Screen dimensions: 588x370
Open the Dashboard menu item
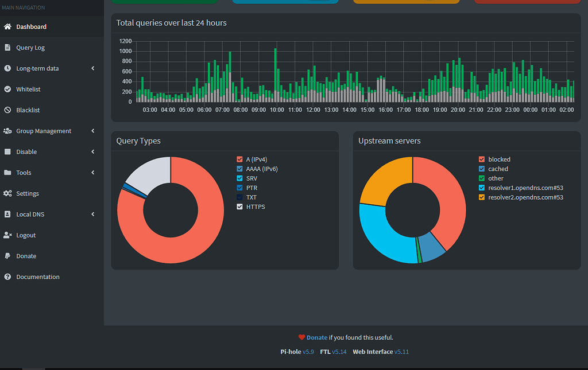click(x=52, y=26)
